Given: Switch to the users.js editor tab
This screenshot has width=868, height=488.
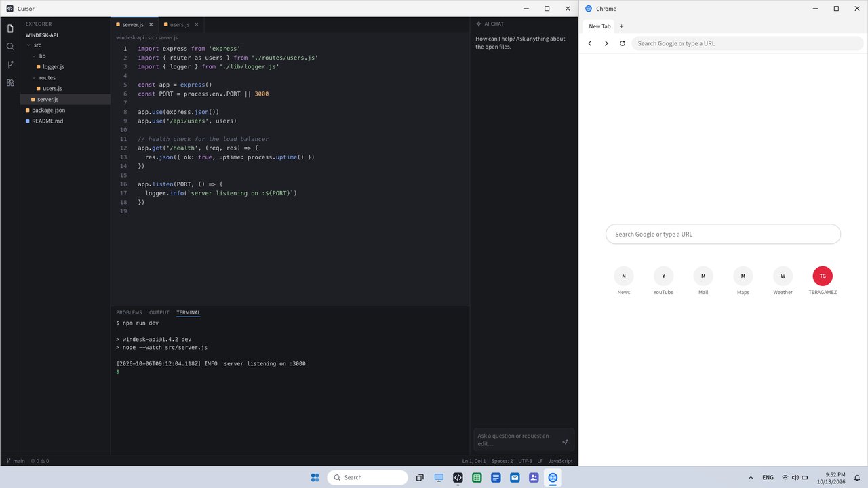Looking at the screenshot, I should click(x=181, y=24).
